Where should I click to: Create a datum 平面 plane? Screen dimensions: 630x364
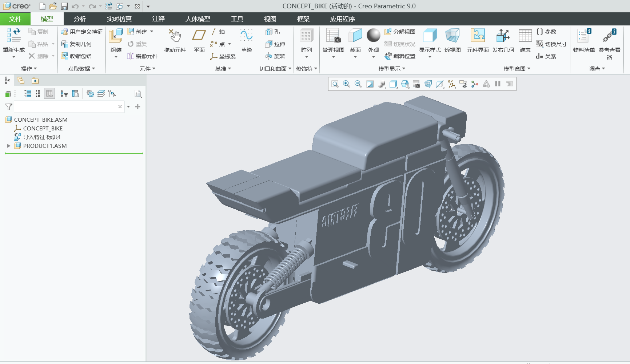[x=199, y=41]
